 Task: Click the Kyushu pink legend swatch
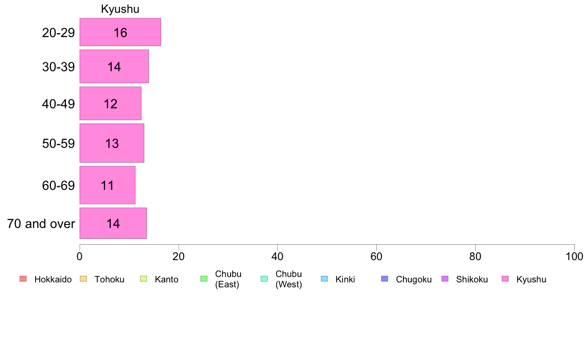coord(505,279)
